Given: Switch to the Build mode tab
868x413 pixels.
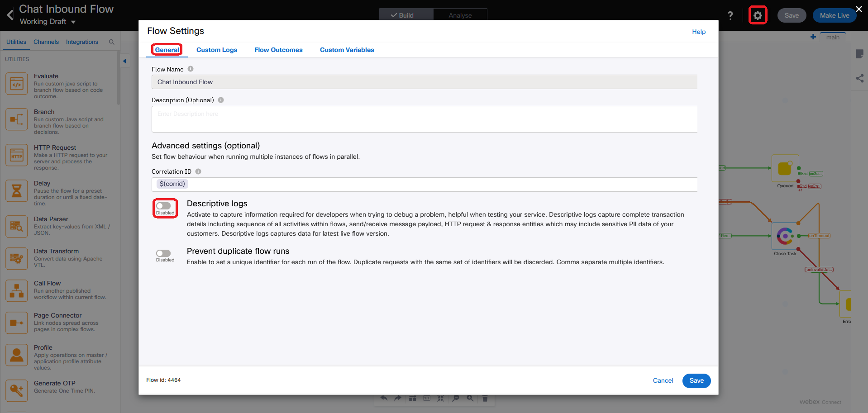Looking at the screenshot, I should pos(406,15).
